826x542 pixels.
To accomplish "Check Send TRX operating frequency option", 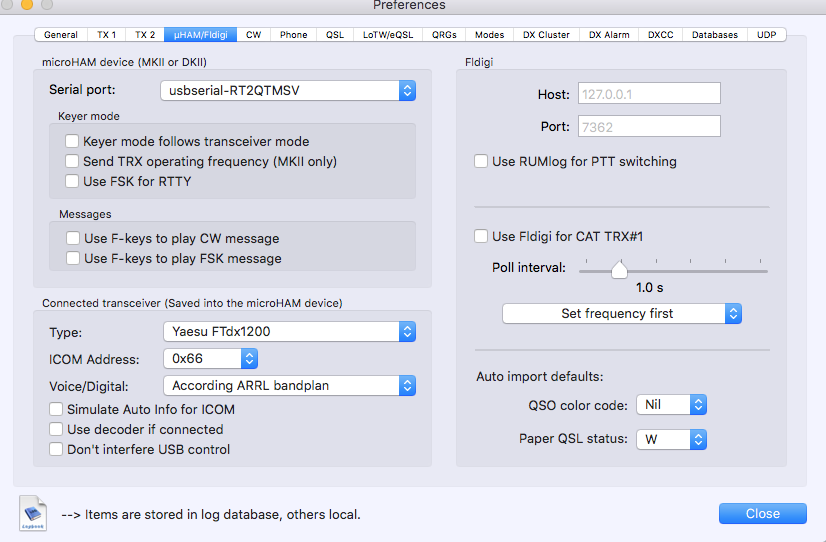I will click(72, 161).
